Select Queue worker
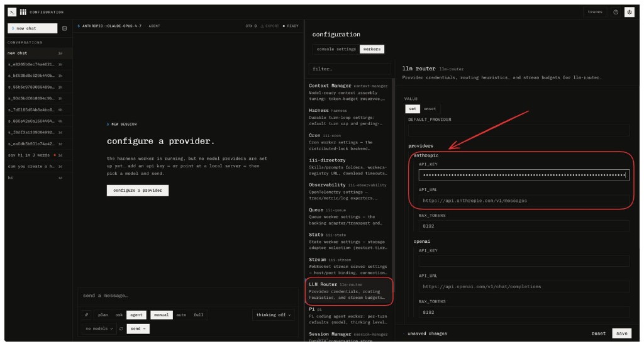Image resolution: width=644 pixels, height=346 pixels. pos(348,216)
